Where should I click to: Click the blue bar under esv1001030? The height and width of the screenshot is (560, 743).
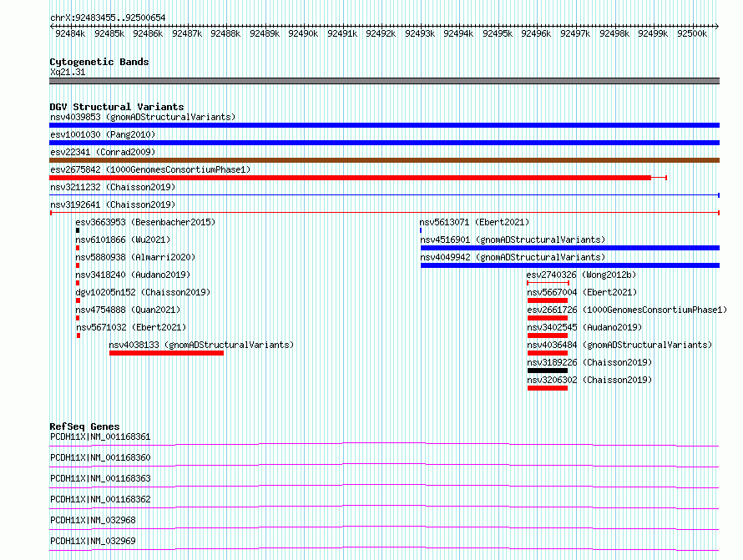click(x=384, y=143)
